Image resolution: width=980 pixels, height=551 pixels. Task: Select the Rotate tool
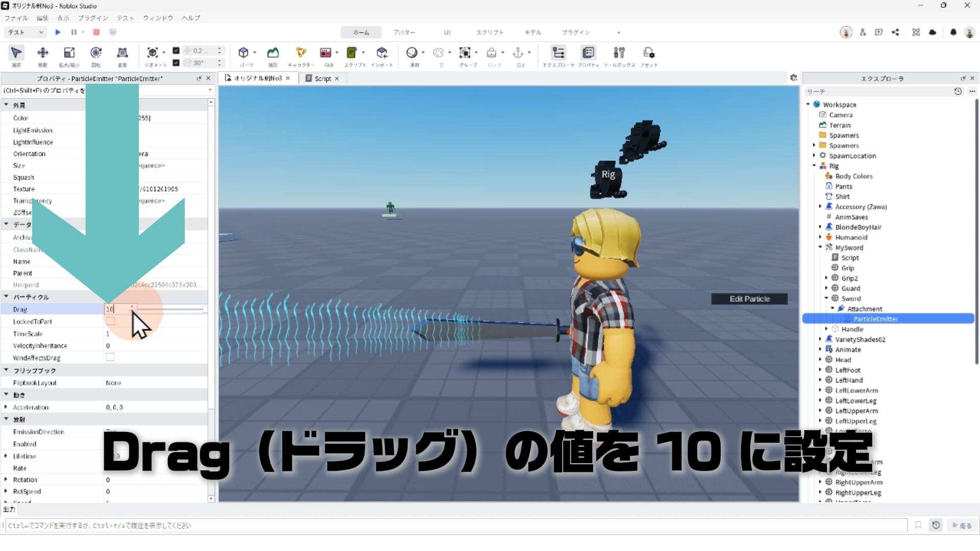pos(96,53)
